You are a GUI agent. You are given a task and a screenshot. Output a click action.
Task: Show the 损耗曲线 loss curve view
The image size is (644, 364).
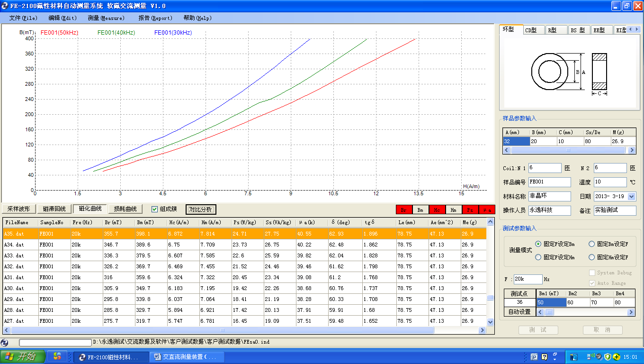tap(125, 209)
